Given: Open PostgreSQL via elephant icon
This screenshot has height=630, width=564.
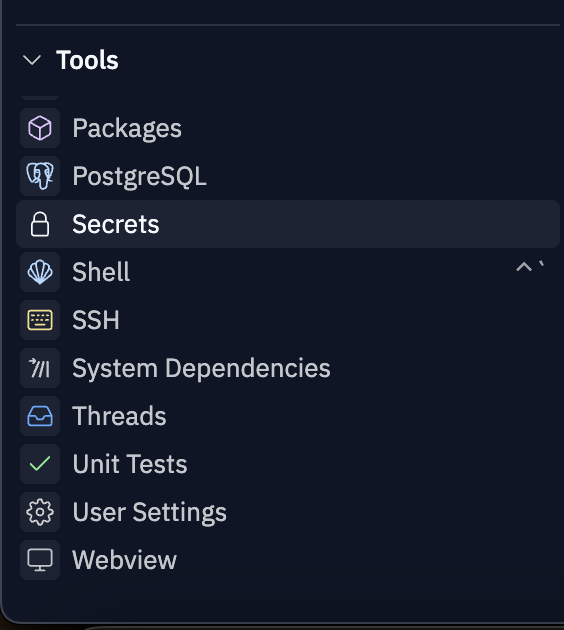Looking at the screenshot, I should click(x=40, y=176).
